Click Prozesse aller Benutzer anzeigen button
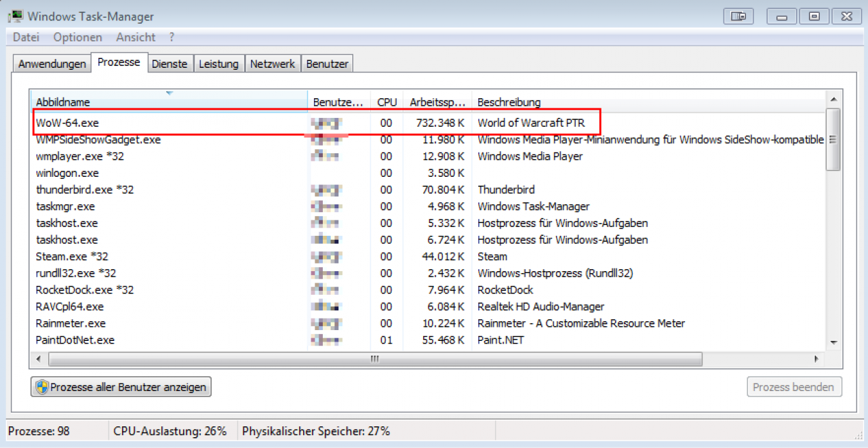The image size is (868, 448). coord(121,387)
